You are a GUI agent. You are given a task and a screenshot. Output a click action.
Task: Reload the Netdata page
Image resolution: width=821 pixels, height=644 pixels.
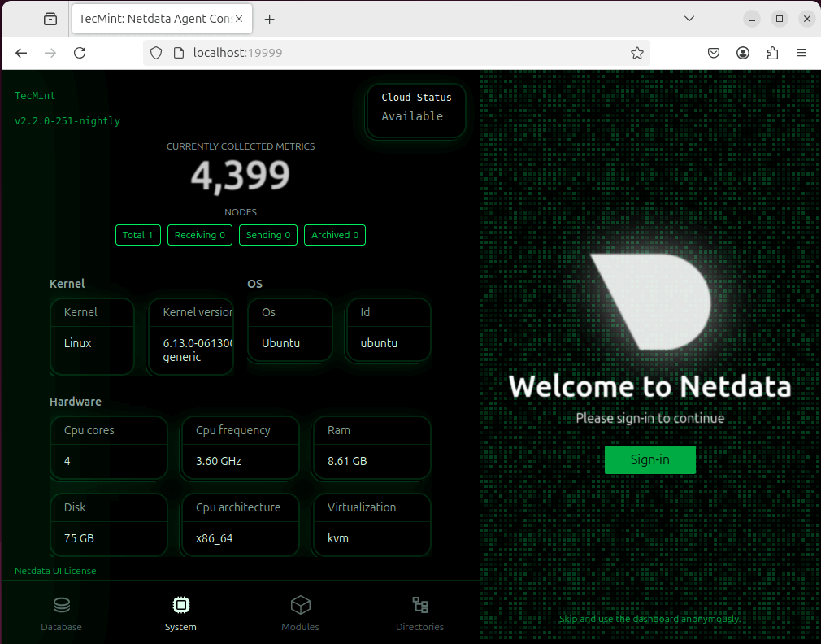tap(80, 53)
